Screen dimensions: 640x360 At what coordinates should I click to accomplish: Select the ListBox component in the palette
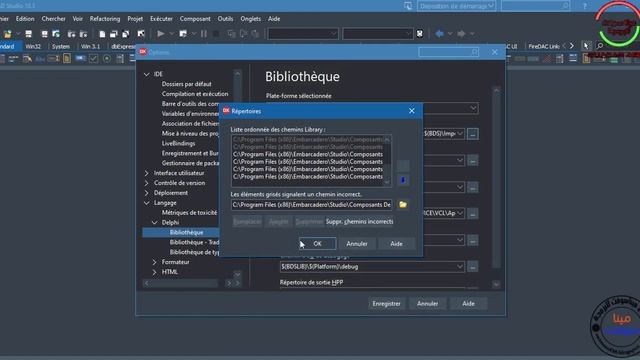pos(120,59)
